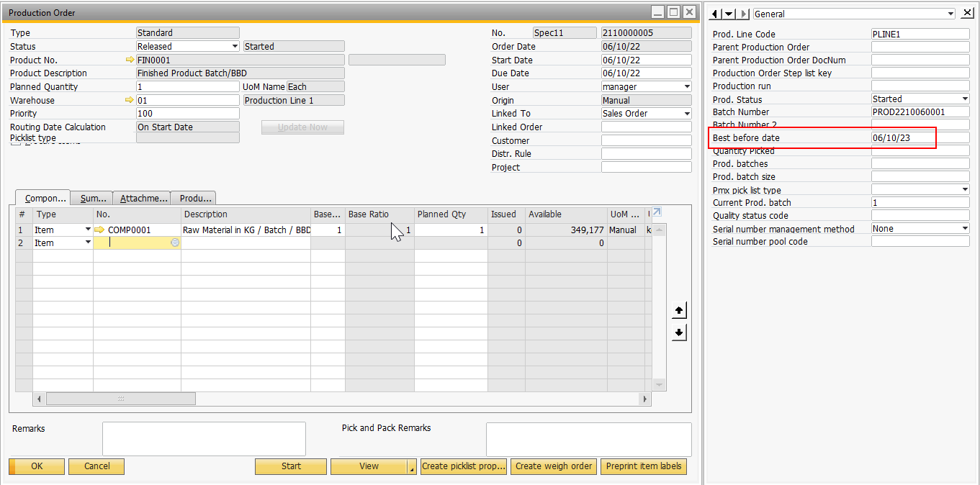Click the Best before date field
The height and width of the screenshot is (485, 980).
920,138
